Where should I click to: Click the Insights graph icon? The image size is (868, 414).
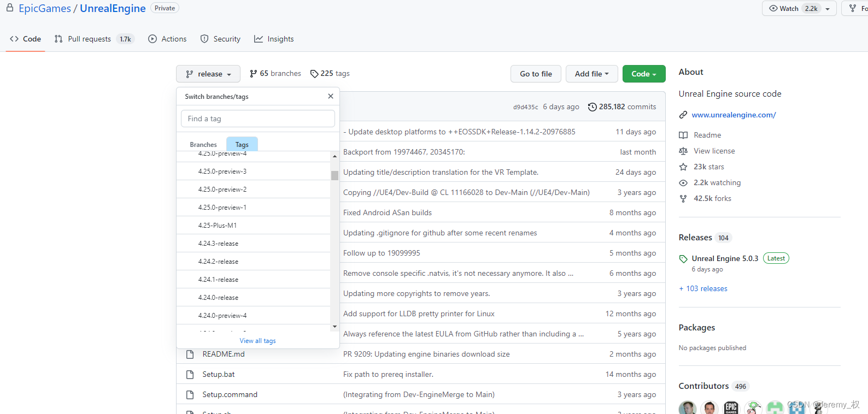coord(259,39)
